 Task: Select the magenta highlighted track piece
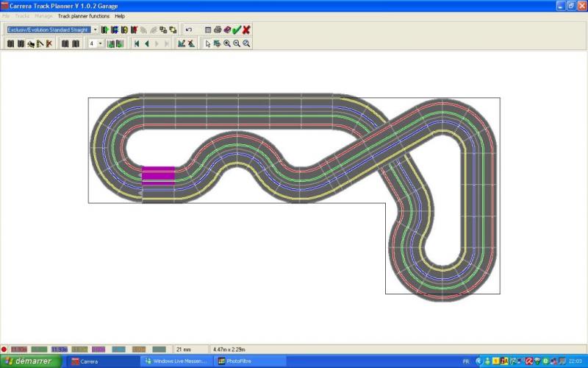[158, 174]
